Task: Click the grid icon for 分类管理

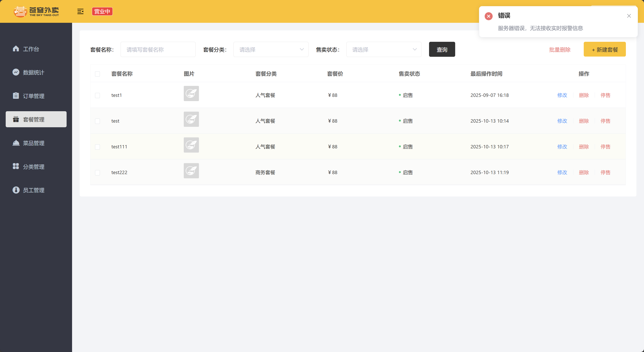Action: pyautogui.click(x=16, y=166)
